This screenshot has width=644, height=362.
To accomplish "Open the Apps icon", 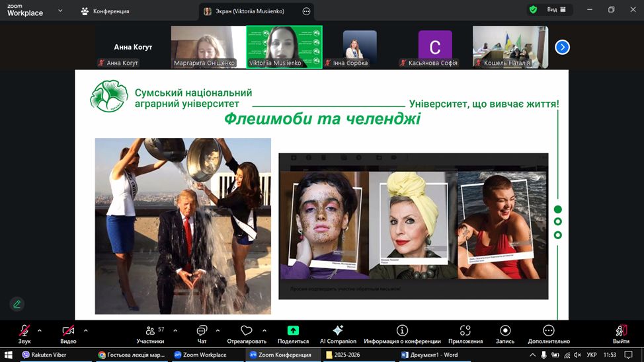I will point(465,331).
